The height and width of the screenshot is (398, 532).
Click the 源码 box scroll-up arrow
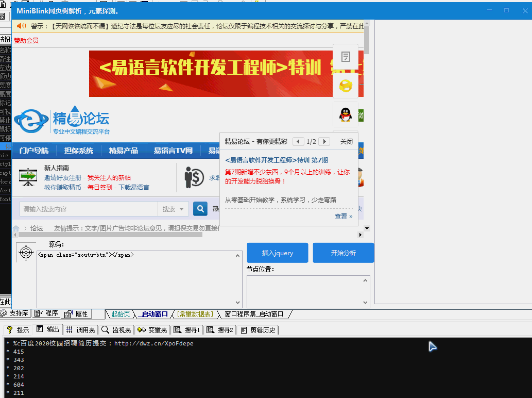pyautogui.click(x=237, y=256)
